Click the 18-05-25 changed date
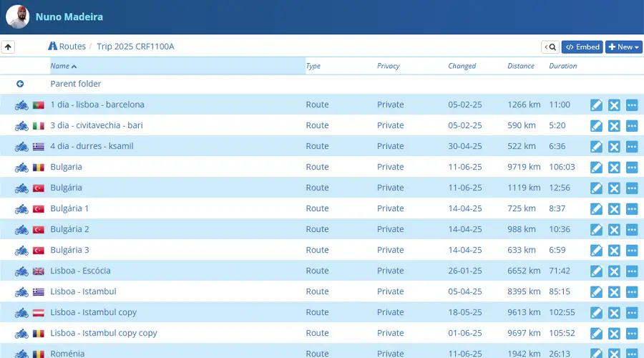644x358 pixels. [465, 312]
